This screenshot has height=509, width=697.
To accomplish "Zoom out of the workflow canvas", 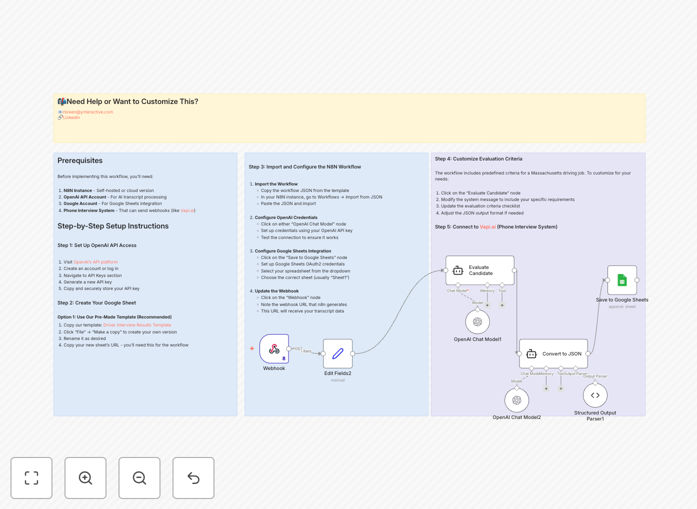I will point(139,478).
